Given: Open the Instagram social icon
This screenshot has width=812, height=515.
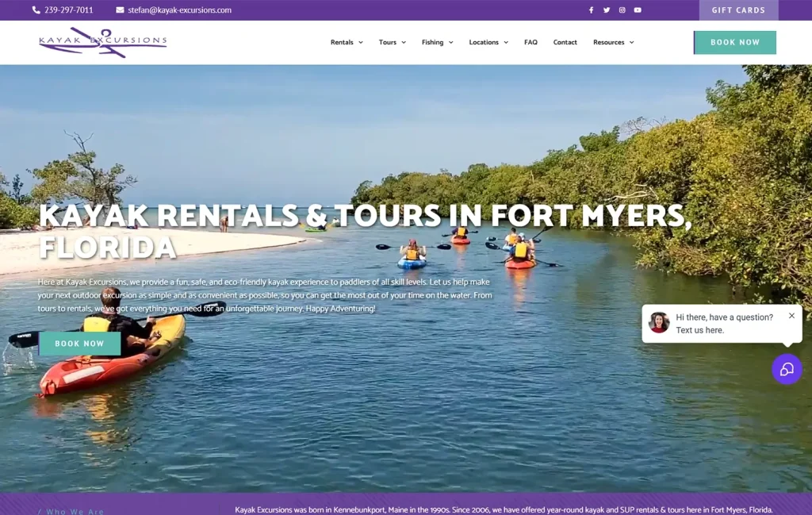Looking at the screenshot, I should click(x=622, y=10).
